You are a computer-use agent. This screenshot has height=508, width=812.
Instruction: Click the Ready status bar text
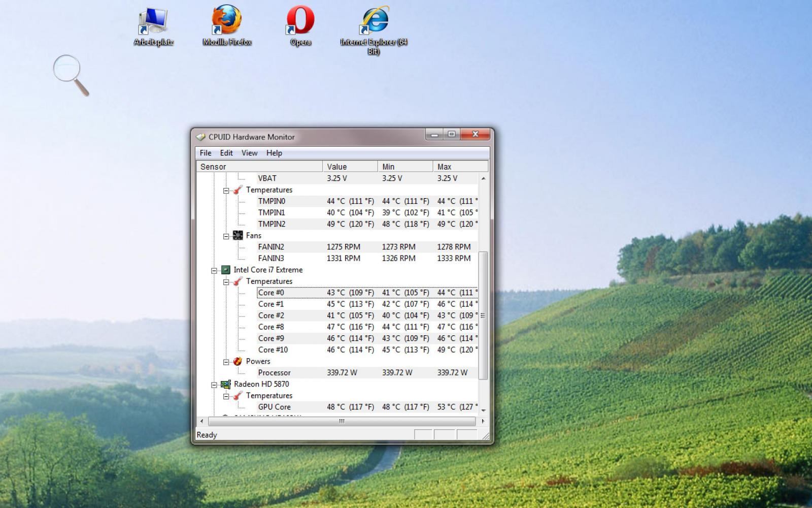(207, 435)
